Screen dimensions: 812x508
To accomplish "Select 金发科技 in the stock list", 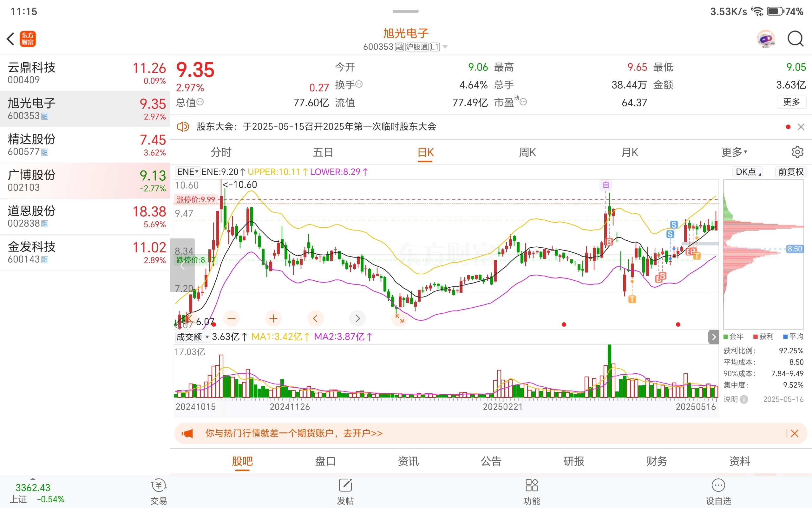I will pyautogui.click(x=85, y=253).
